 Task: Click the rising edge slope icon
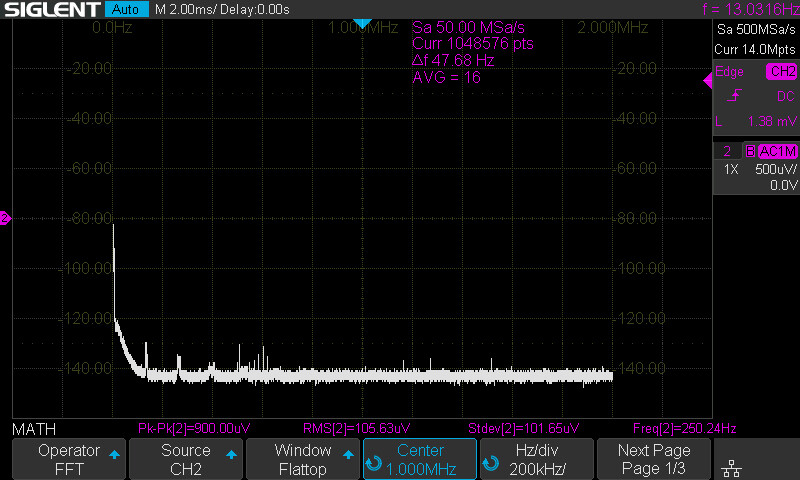[x=734, y=95]
